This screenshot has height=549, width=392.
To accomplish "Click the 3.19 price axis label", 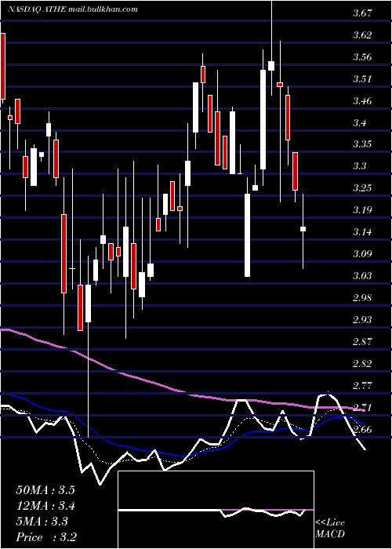I will pos(362,210).
